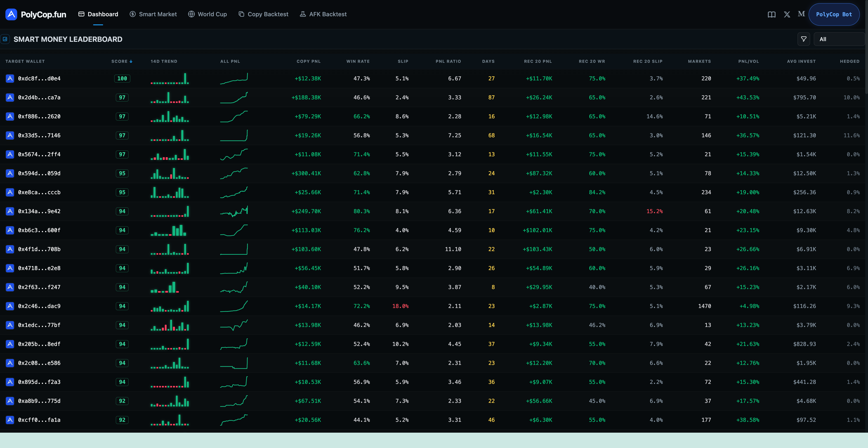Click wallet avatar icon for 0xe8ca...cccb

click(10, 192)
